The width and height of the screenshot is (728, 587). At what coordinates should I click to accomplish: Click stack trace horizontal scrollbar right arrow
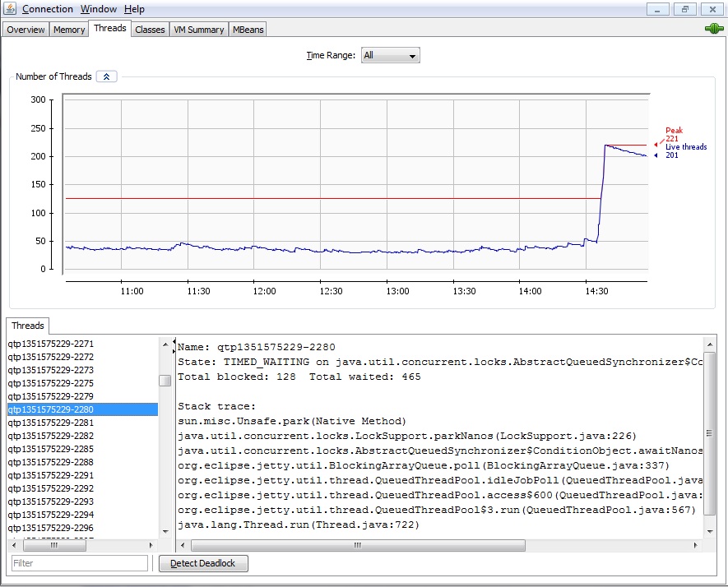pyautogui.click(x=694, y=545)
